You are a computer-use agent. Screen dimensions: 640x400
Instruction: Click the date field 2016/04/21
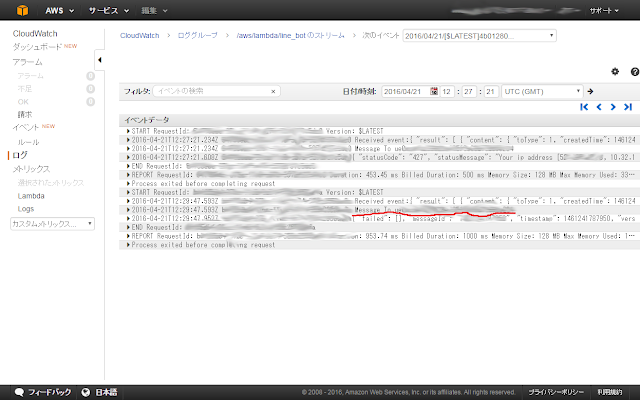click(x=405, y=91)
